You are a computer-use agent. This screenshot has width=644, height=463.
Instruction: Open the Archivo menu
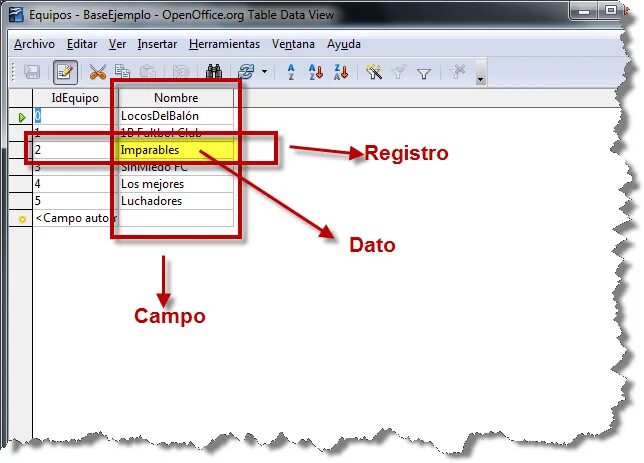click(x=34, y=44)
